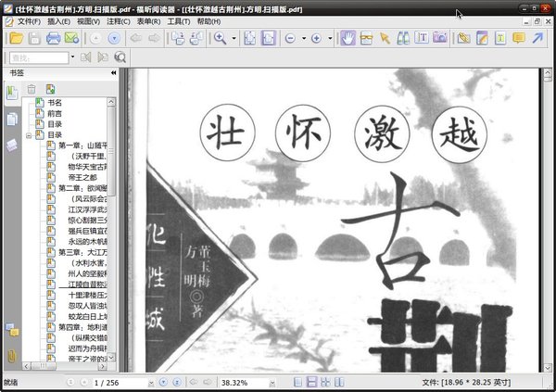Open the Zoom In tool dropdown arrow
Screen dimensions: 556x392
click(234, 38)
